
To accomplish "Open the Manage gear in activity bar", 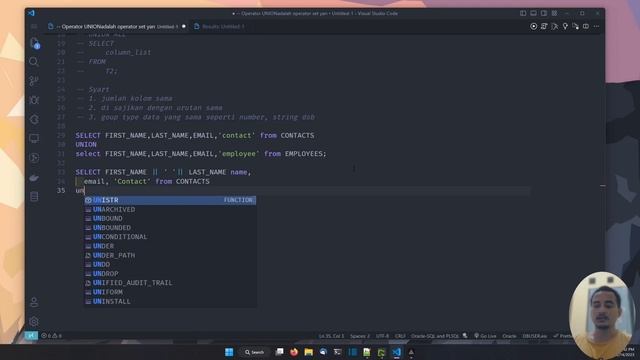I will tap(34, 322).
